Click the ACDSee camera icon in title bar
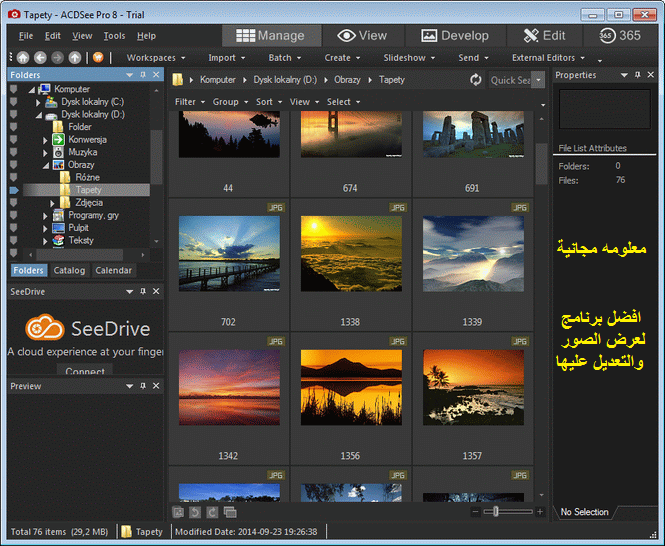Screen dimensions: 665x546 pos(14,14)
